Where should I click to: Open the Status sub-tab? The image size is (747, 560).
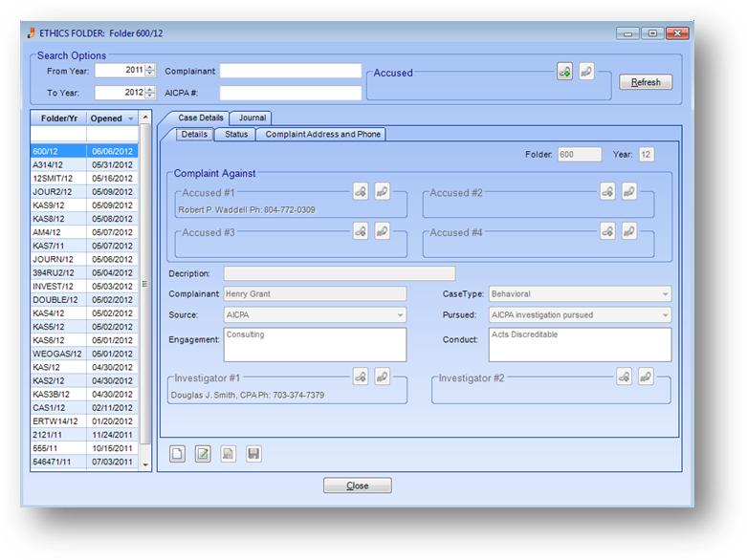pyautogui.click(x=236, y=135)
